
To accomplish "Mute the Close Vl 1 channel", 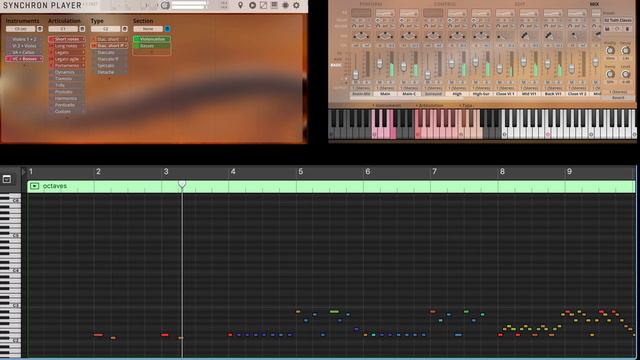I will [x=500, y=83].
